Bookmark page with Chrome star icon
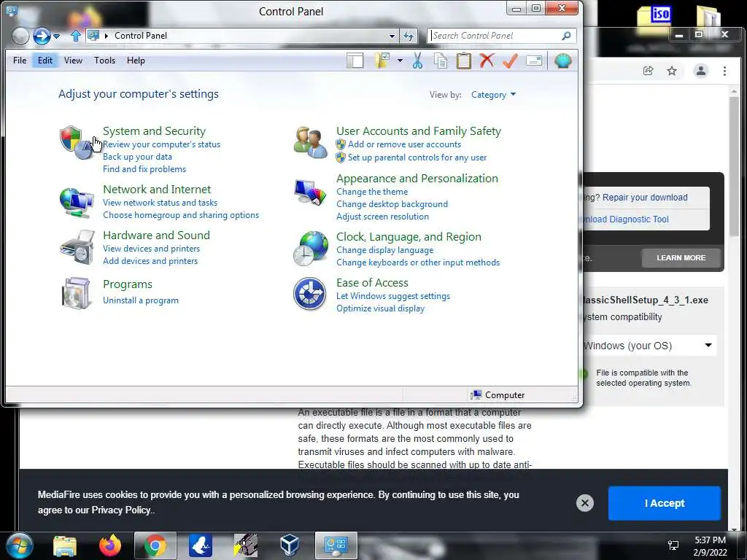Viewport: 747px width, 560px height. [672, 71]
